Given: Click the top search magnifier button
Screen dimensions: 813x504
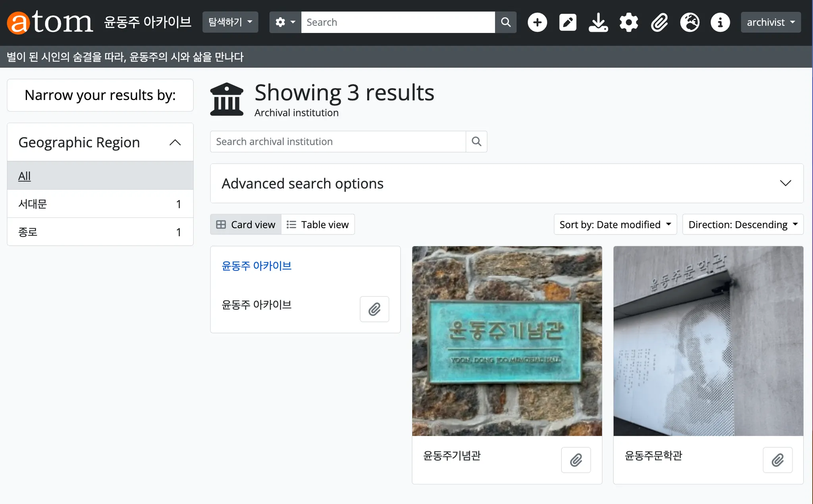Looking at the screenshot, I should click(x=506, y=22).
